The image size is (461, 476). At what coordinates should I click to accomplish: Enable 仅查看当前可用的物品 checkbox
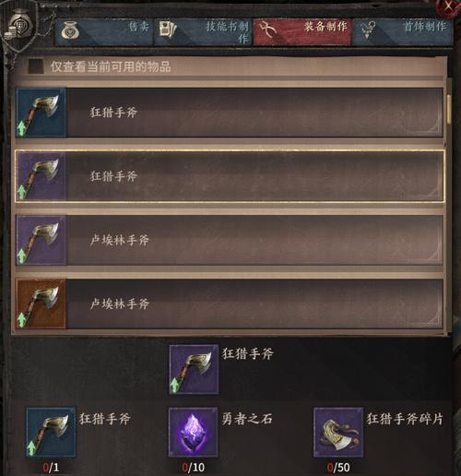36,66
